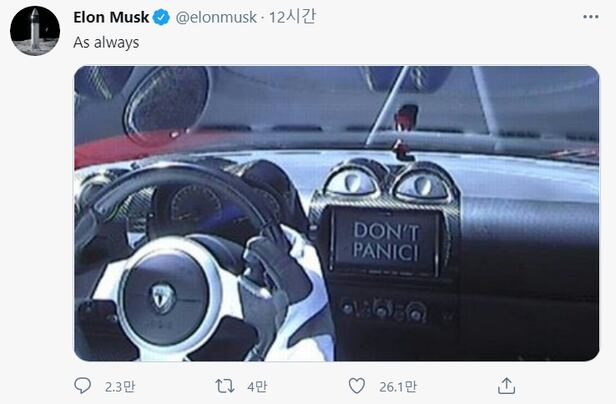Select the reply count 2.3만
Viewport: 616px width, 404px height.
pos(120,387)
